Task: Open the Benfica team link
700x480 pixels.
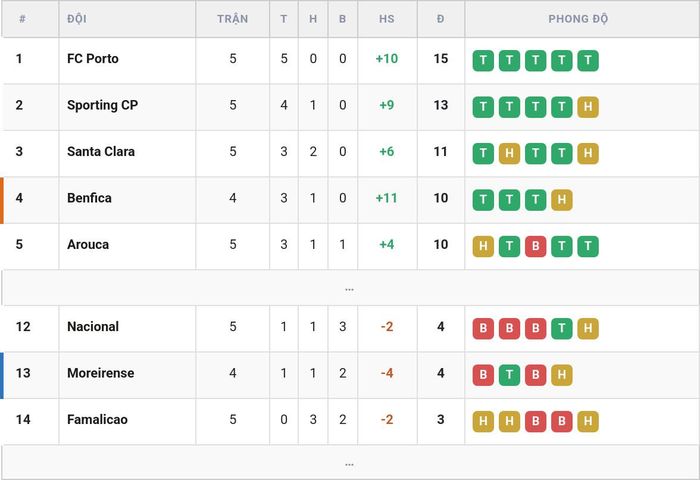Action: point(89,198)
